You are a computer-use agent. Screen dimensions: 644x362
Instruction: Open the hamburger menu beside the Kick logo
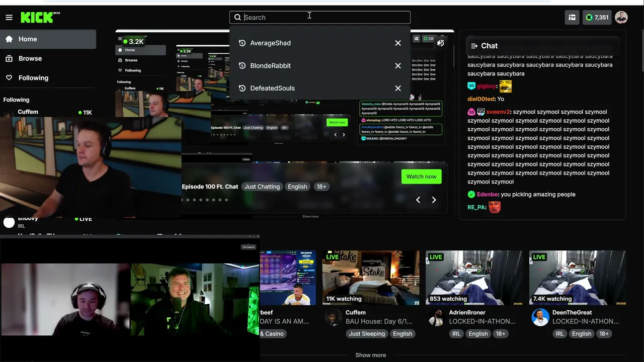point(9,18)
